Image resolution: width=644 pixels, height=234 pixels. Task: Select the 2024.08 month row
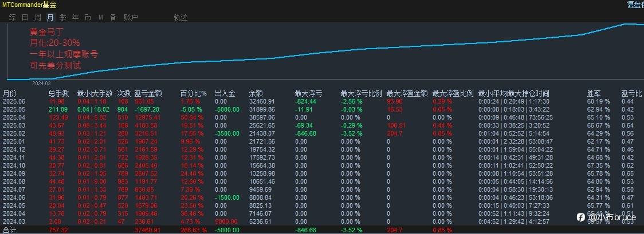(x=322, y=181)
